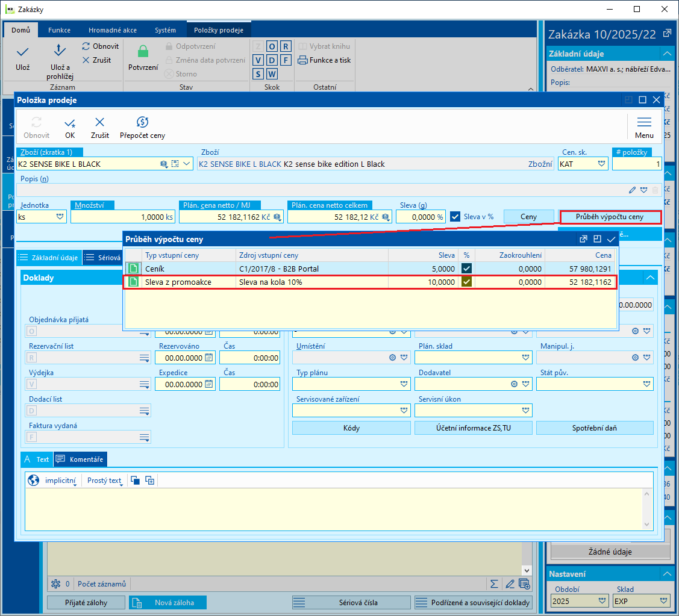679x616 pixels.
Task: Click Zrušit in Položka prodeje toolbar
Action: [99, 128]
